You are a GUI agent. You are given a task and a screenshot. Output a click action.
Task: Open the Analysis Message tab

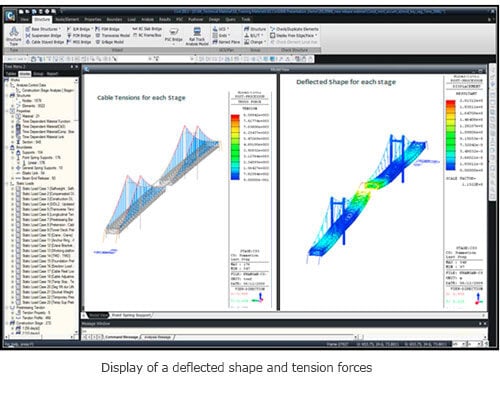click(157, 337)
